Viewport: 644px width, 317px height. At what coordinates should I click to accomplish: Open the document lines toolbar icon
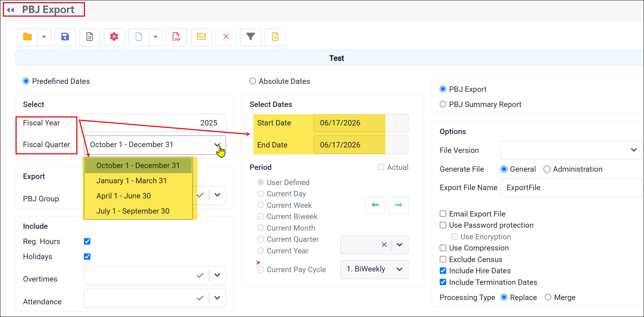point(90,37)
